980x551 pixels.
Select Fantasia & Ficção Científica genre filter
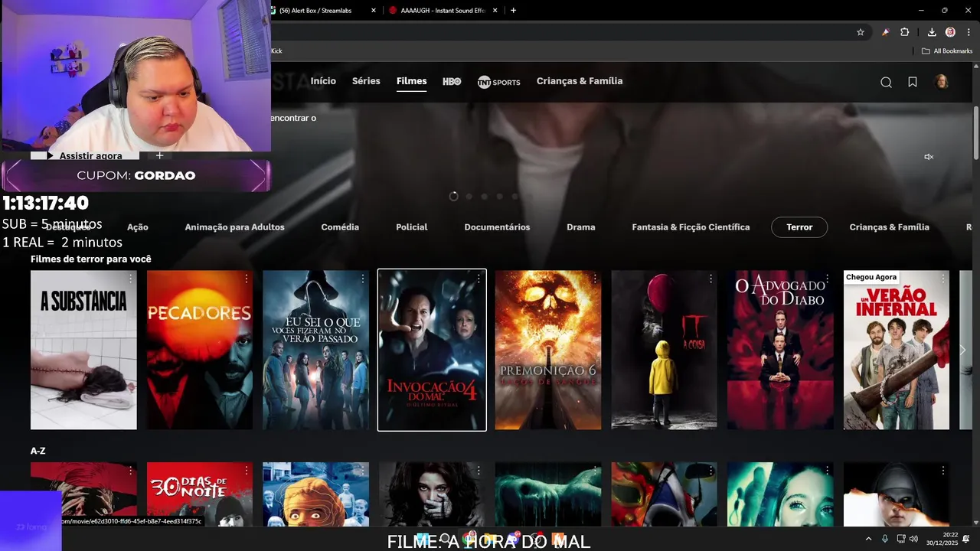pyautogui.click(x=691, y=227)
